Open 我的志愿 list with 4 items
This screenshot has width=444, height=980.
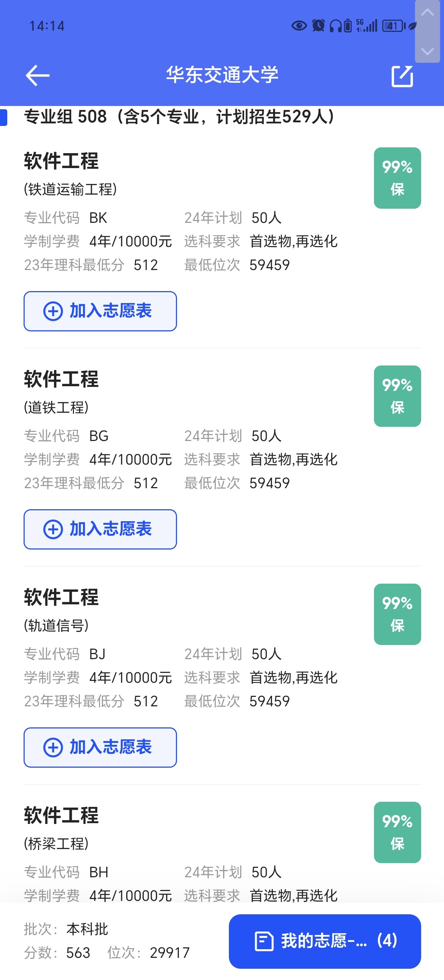click(x=325, y=941)
